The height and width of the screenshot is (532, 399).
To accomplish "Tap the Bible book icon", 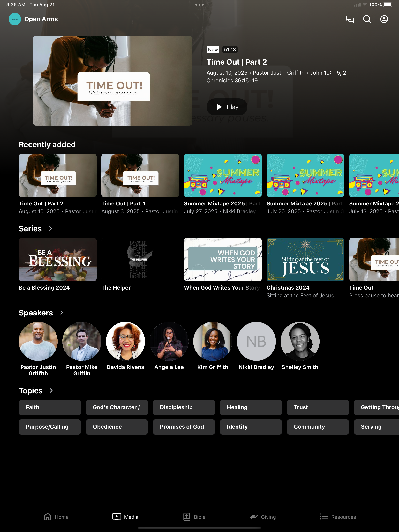I will tap(187, 517).
